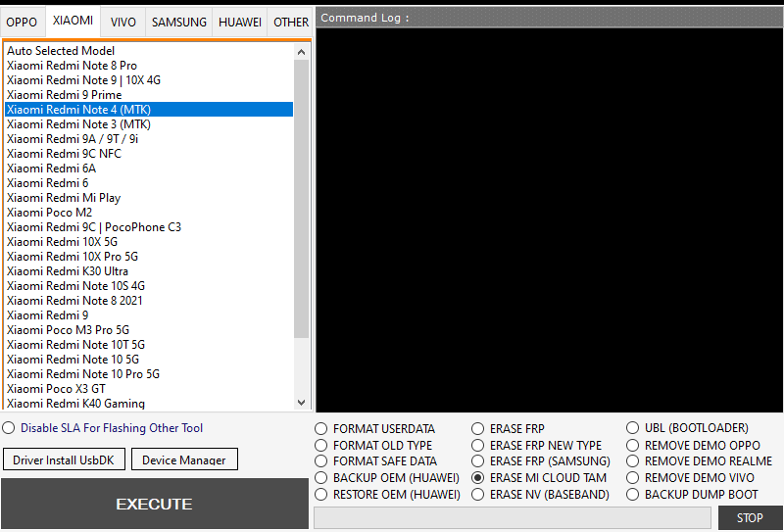Select the HUAWEI tab

(240, 22)
